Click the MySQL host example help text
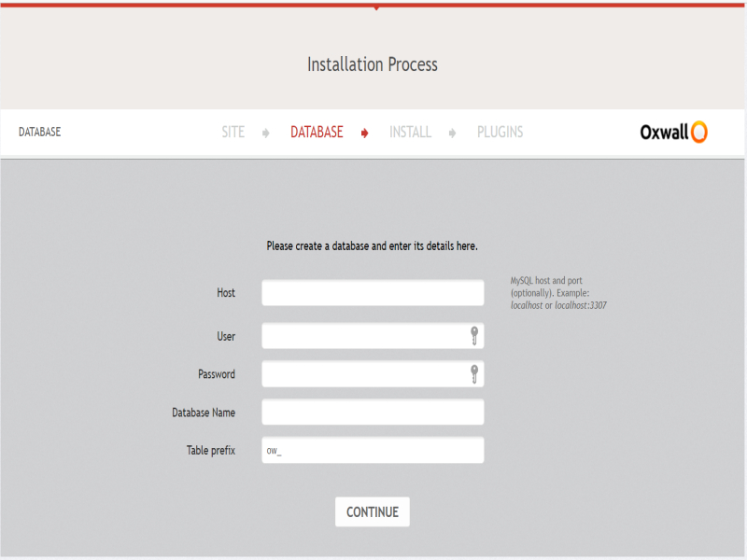The height and width of the screenshot is (560, 747). point(558,292)
